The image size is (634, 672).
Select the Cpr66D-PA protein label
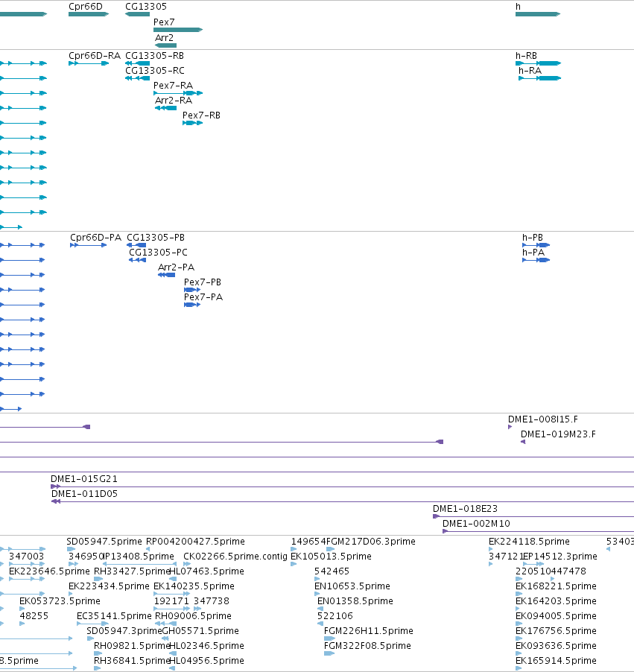(95, 238)
